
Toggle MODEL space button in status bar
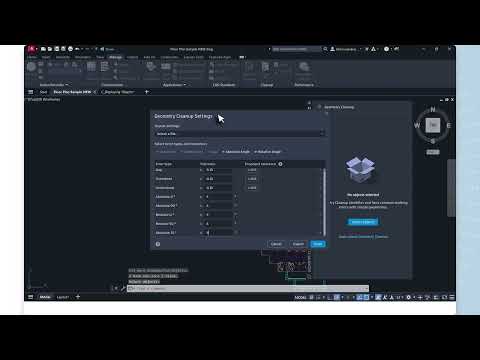point(300,297)
